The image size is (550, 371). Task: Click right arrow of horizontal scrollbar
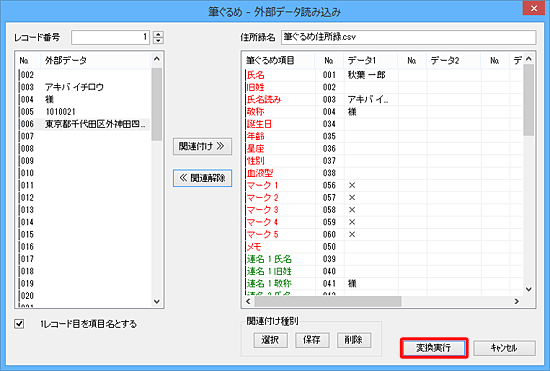pos(517,301)
